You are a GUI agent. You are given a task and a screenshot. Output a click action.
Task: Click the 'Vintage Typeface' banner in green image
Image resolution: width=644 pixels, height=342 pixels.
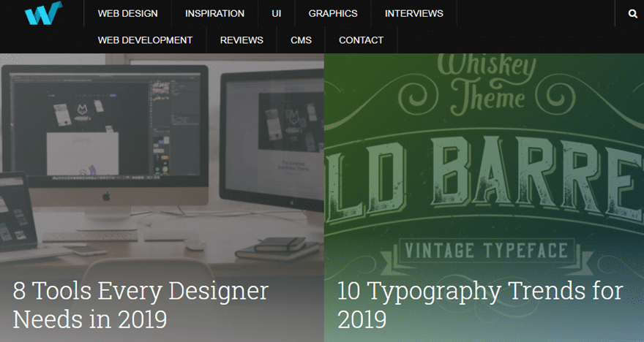tap(483, 251)
